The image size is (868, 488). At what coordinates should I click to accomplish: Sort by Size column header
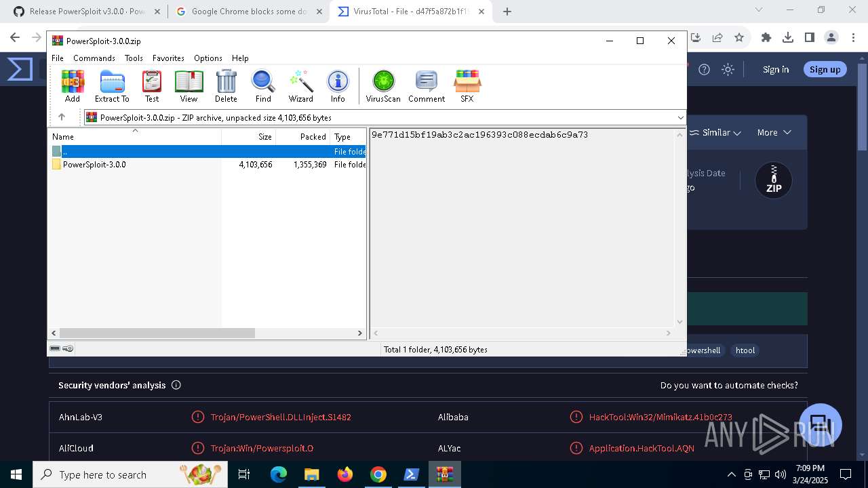tap(249, 137)
